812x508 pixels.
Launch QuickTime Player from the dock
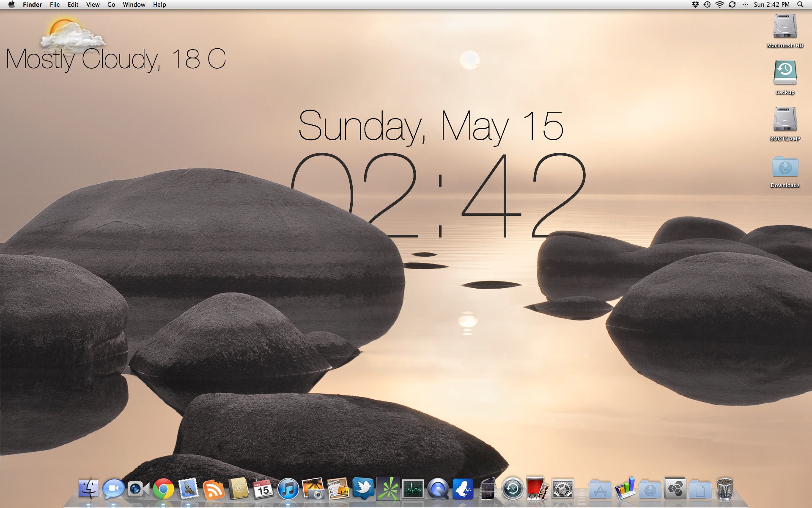tap(438, 489)
